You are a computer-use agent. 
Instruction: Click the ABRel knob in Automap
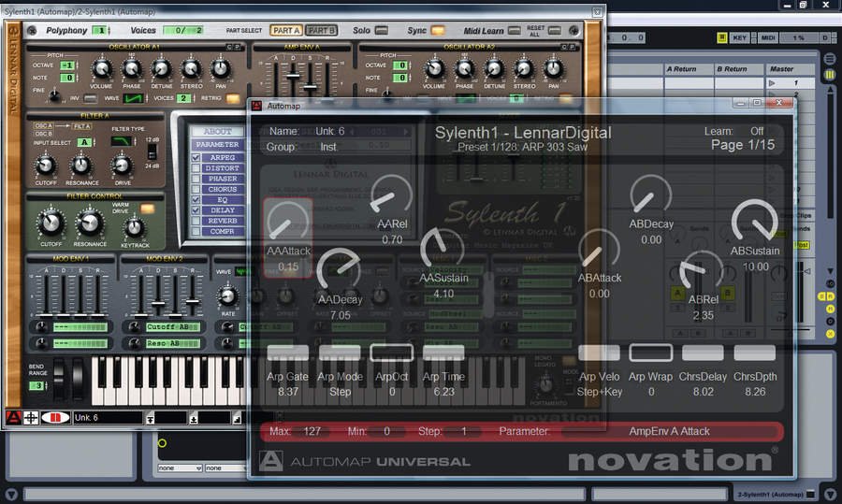(x=703, y=271)
